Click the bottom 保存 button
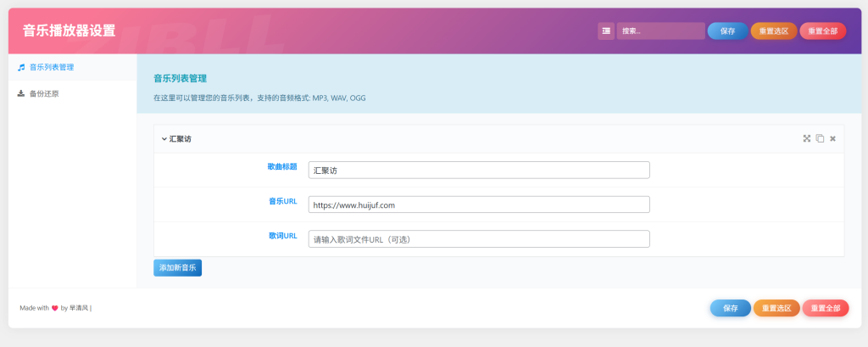868x347 pixels. click(731, 308)
